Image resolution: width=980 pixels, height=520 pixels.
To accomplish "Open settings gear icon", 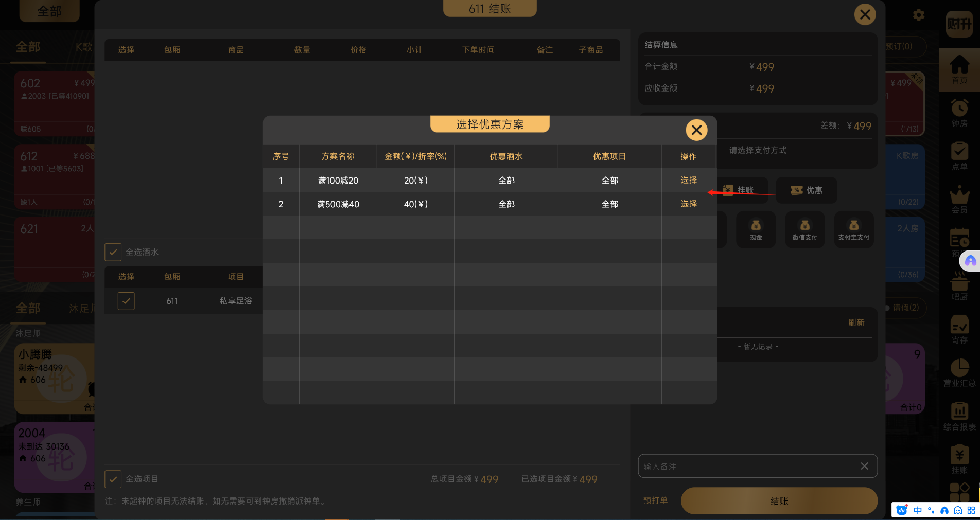I will tap(919, 15).
